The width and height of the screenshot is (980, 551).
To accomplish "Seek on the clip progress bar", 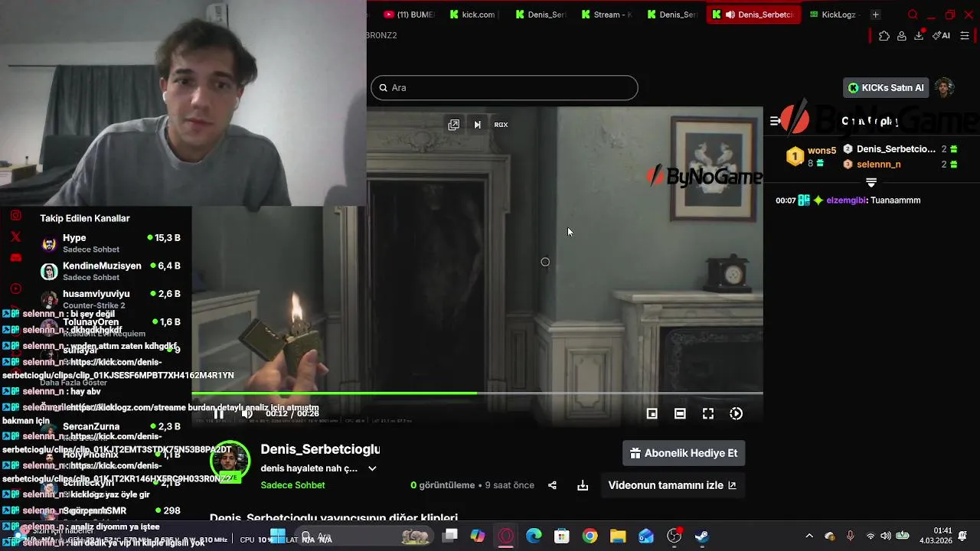I will [x=477, y=393].
